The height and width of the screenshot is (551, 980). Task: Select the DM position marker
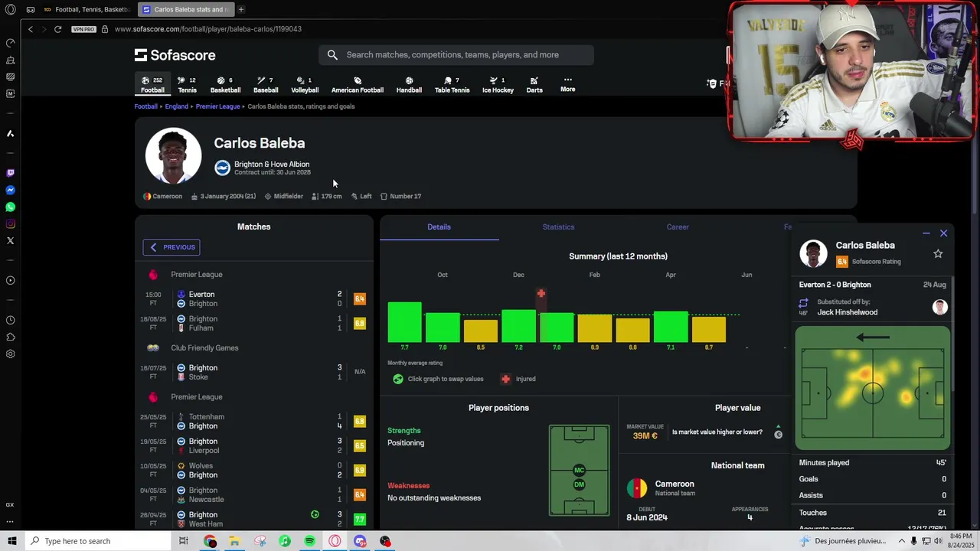(x=579, y=484)
